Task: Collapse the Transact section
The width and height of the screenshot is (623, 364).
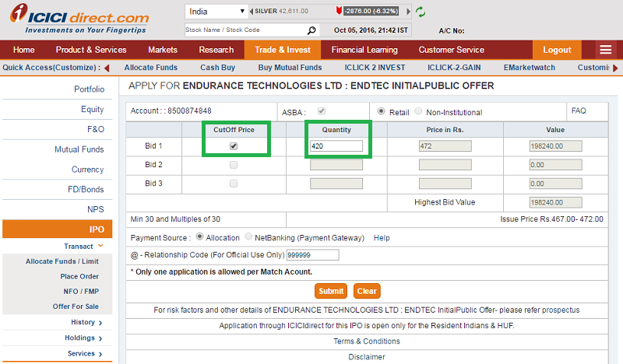Action: [x=100, y=246]
